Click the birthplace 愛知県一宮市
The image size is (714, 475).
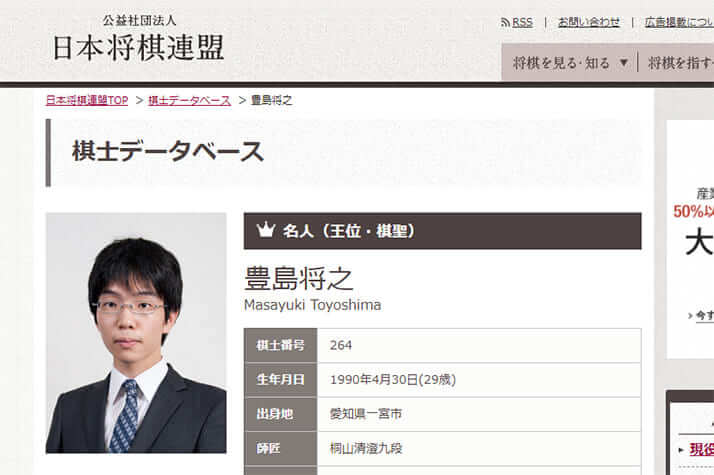[x=366, y=414]
